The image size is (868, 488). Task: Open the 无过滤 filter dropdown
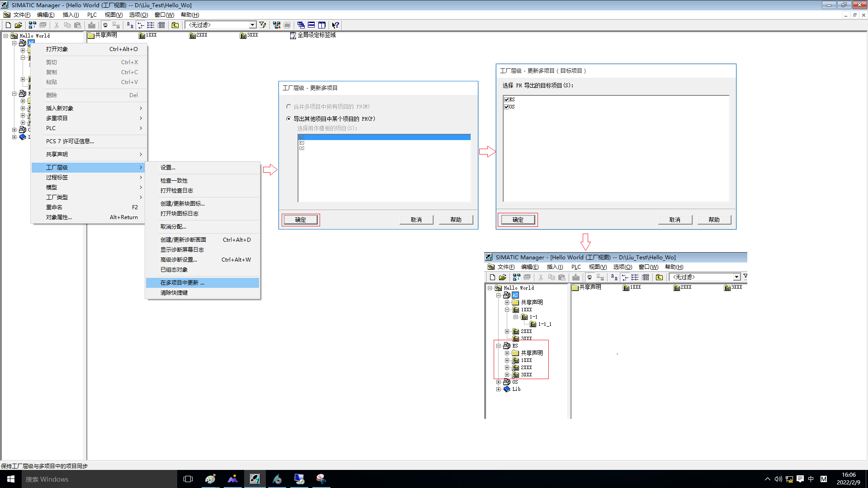(x=252, y=25)
